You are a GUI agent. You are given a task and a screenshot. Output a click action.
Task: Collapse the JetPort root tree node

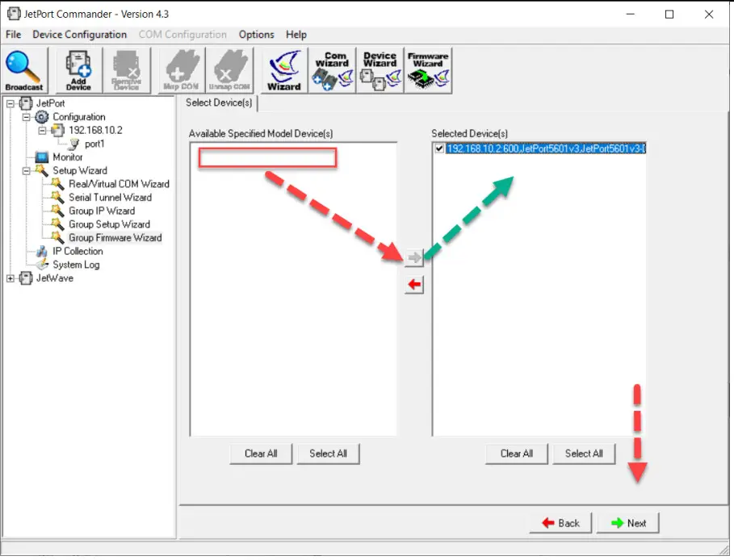[x=10, y=103]
